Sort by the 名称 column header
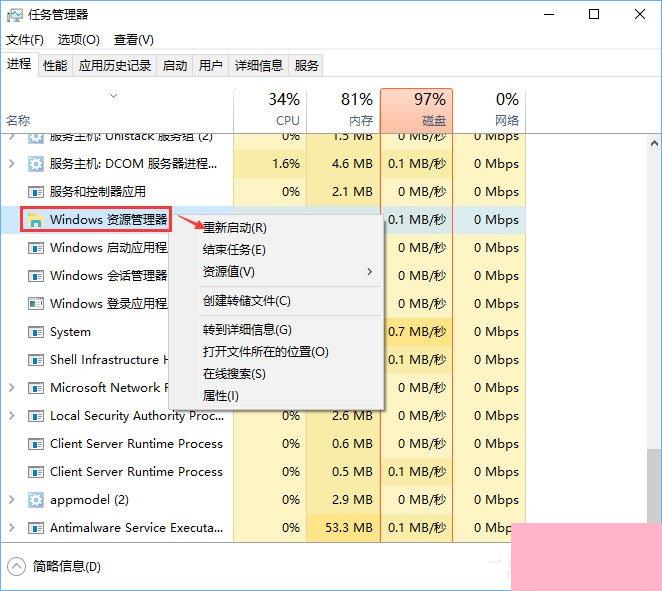This screenshot has width=662, height=591. pos(117,110)
